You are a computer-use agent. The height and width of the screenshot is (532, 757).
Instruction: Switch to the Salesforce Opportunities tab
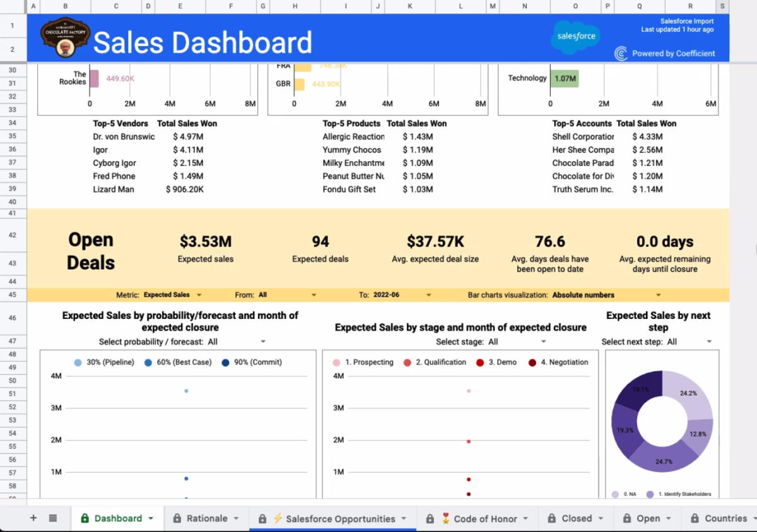[x=340, y=519]
